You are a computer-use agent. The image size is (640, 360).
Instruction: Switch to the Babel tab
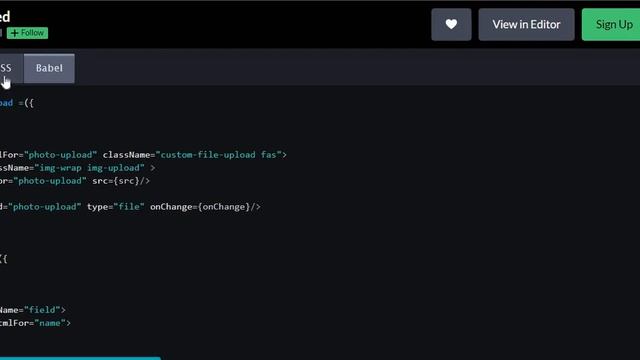tap(49, 68)
